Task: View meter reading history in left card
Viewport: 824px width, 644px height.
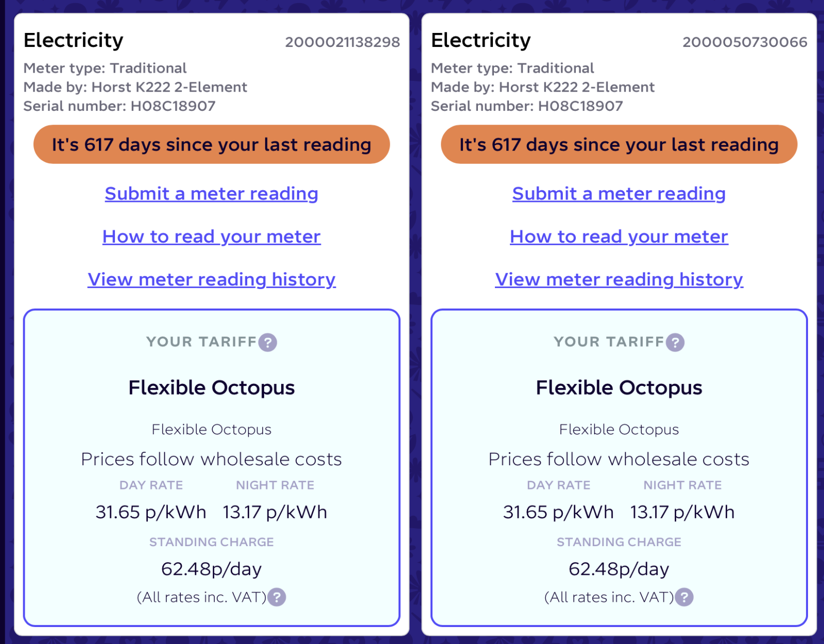Action: (x=212, y=279)
